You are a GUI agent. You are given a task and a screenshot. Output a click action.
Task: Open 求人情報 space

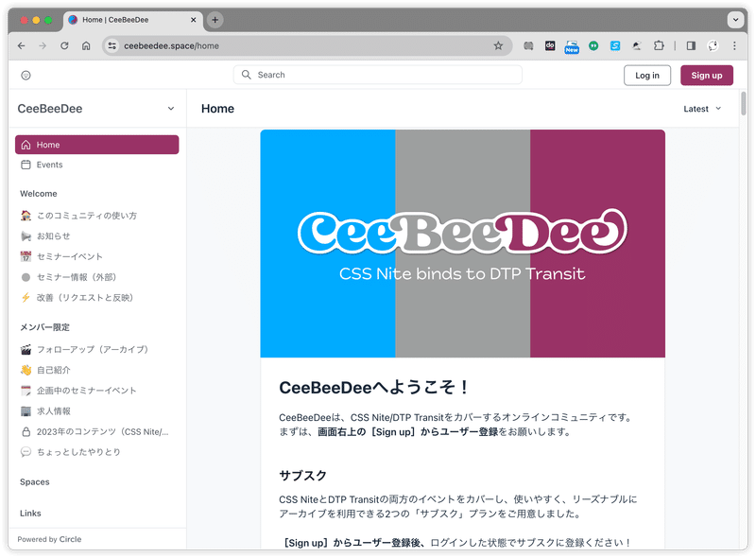97,411
